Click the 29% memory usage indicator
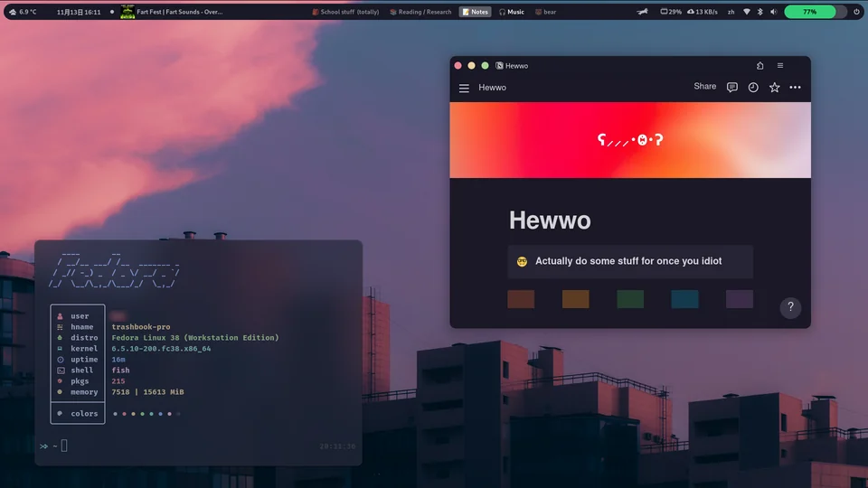The width and height of the screenshot is (868, 488). [670, 12]
